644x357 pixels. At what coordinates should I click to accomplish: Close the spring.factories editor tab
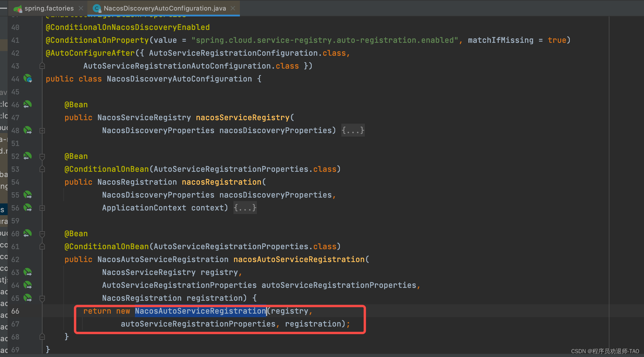[81, 8]
